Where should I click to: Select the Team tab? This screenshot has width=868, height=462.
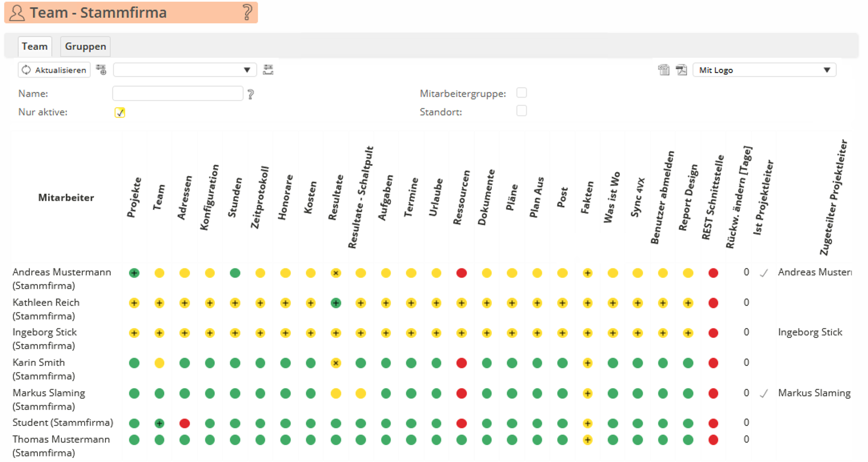point(35,46)
